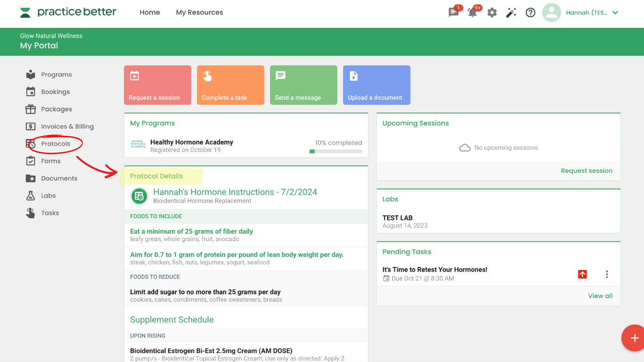644x362 pixels.
Task: Click the Documents folder icon
Action: pos(31,178)
